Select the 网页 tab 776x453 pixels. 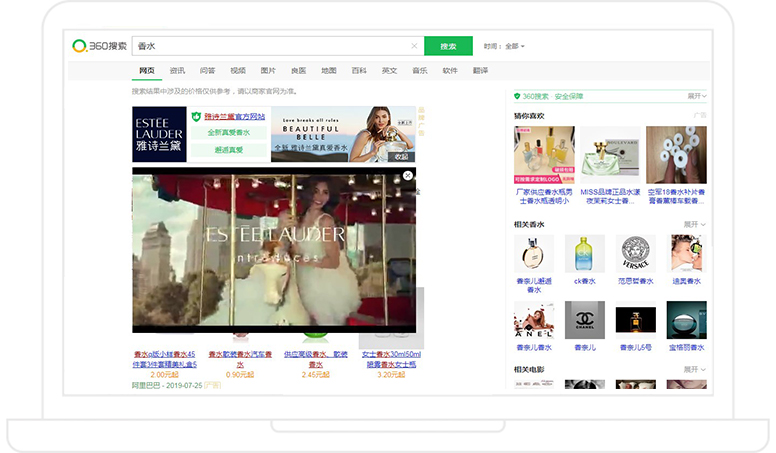(x=147, y=70)
